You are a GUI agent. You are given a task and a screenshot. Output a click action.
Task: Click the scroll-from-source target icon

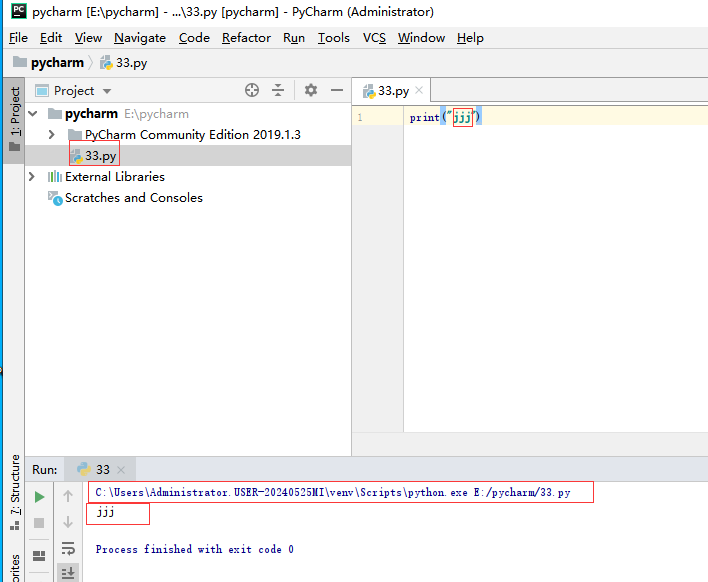(252, 90)
